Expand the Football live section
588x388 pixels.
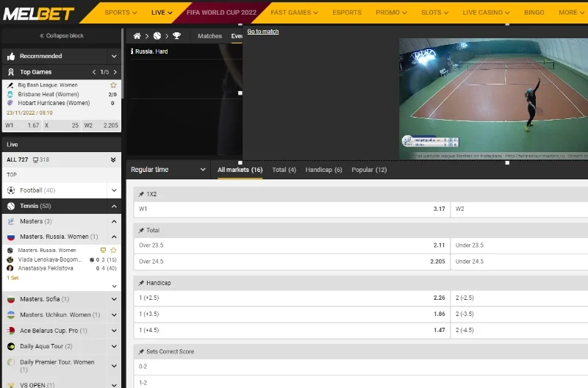click(114, 190)
